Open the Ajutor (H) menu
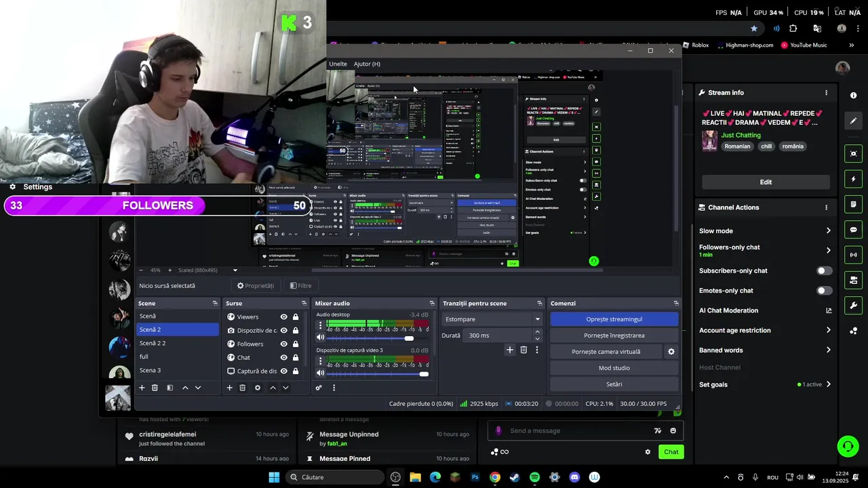868x488 pixels. pos(367,64)
